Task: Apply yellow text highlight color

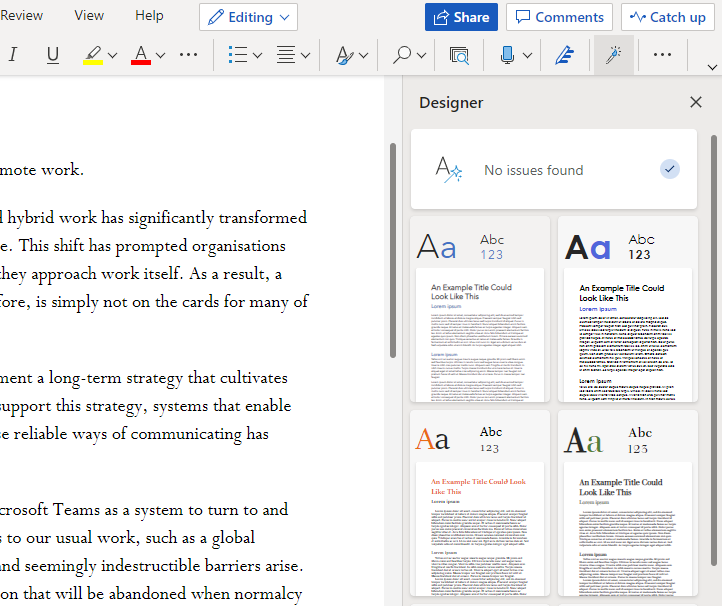Action: (93, 55)
